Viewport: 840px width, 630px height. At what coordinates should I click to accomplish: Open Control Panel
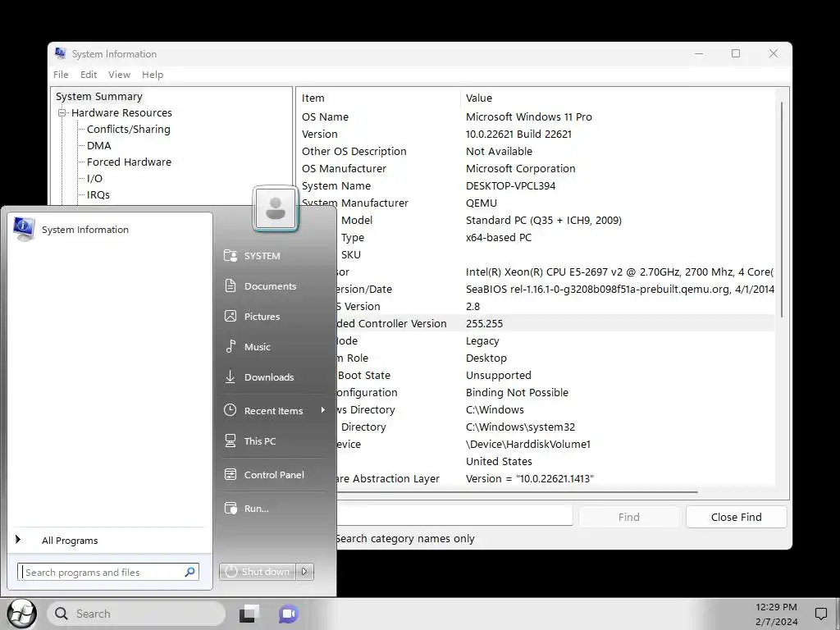point(274,475)
